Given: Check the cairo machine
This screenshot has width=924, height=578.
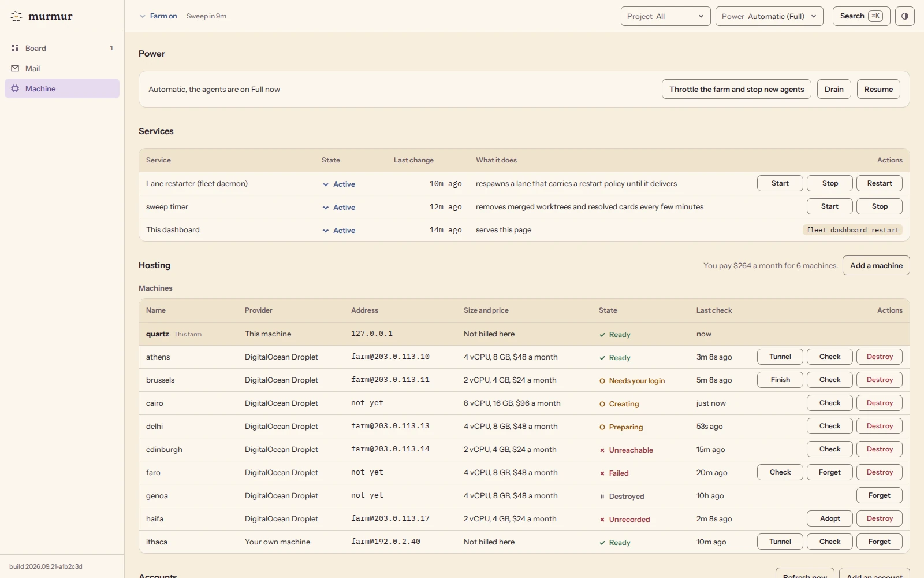Looking at the screenshot, I should (830, 403).
